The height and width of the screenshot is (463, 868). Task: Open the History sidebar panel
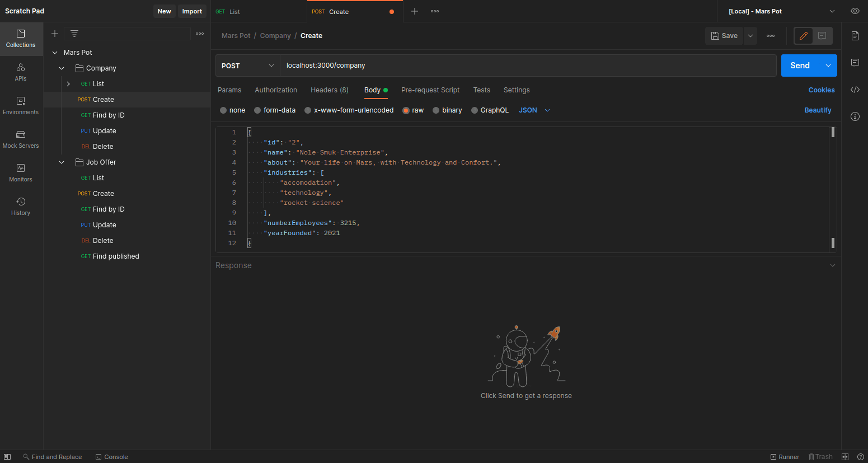21,207
